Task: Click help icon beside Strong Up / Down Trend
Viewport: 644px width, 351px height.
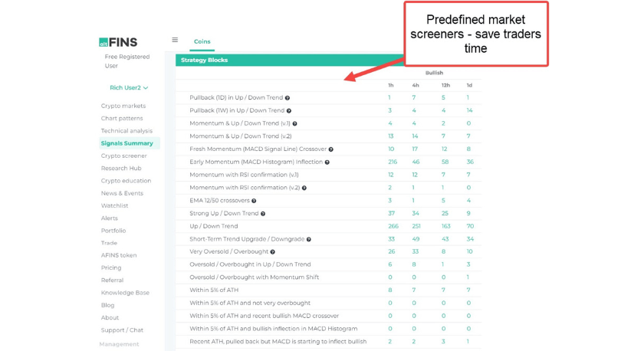Action: pos(264,214)
